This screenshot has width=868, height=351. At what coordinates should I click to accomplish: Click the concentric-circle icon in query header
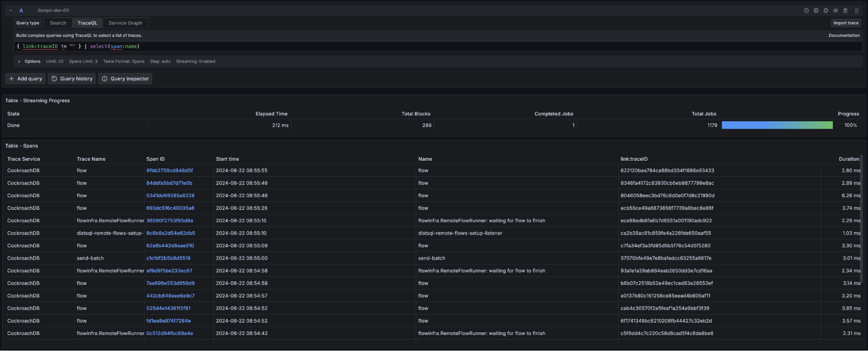(816, 10)
